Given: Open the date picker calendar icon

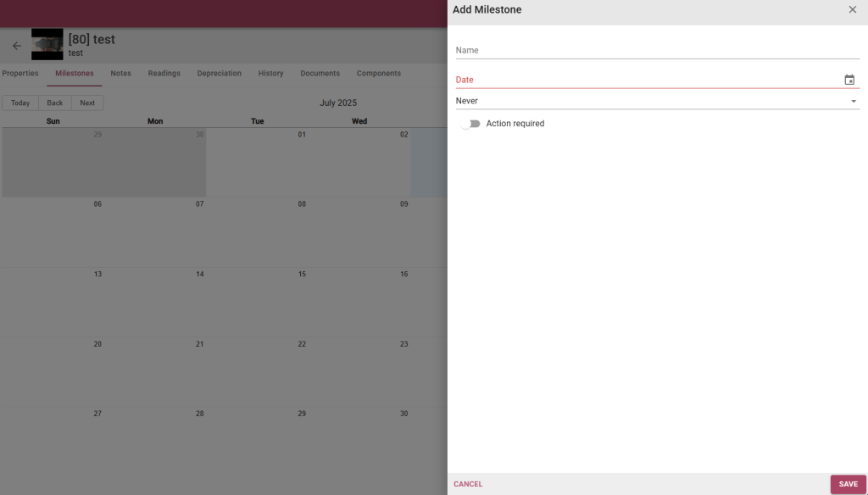Looking at the screenshot, I should tap(849, 80).
